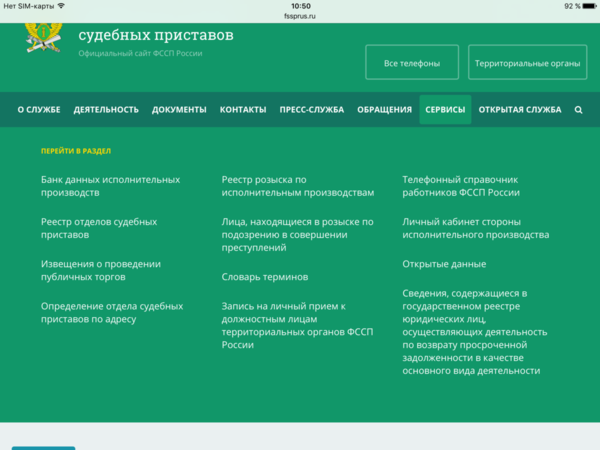Open Лица, находящиеся в розыске link
This screenshot has height=450, width=600.
pyautogui.click(x=297, y=235)
